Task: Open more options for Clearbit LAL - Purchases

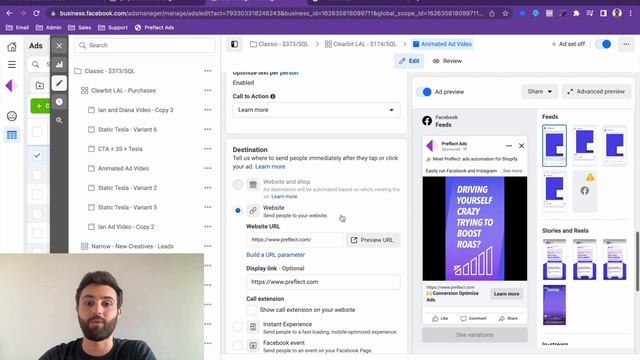Action: pyautogui.click(x=208, y=91)
